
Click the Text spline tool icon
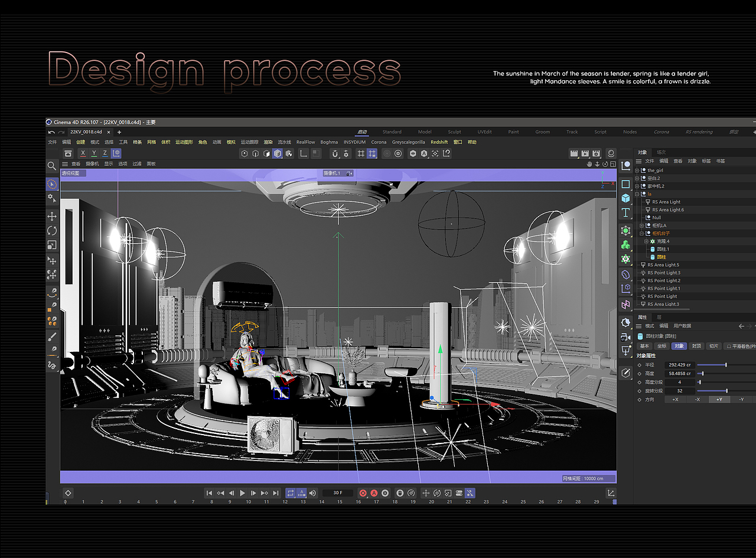click(625, 213)
